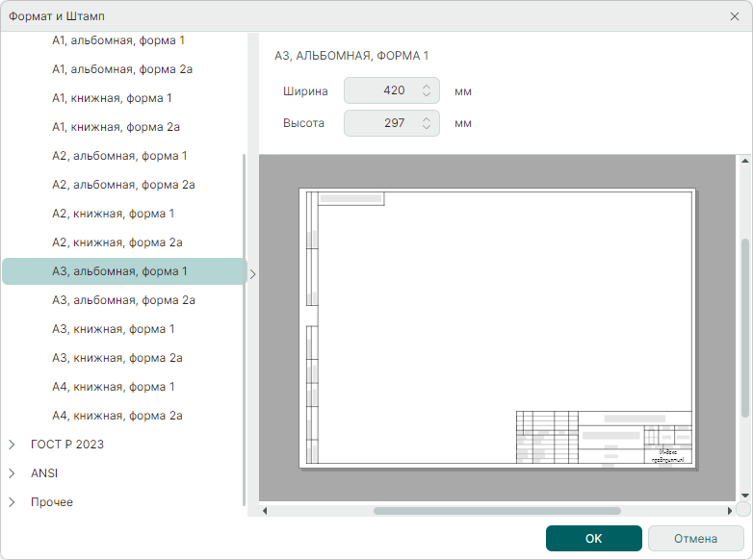Select A4, книжная, форма 1
The height and width of the screenshot is (560, 753).
(113, 387)
